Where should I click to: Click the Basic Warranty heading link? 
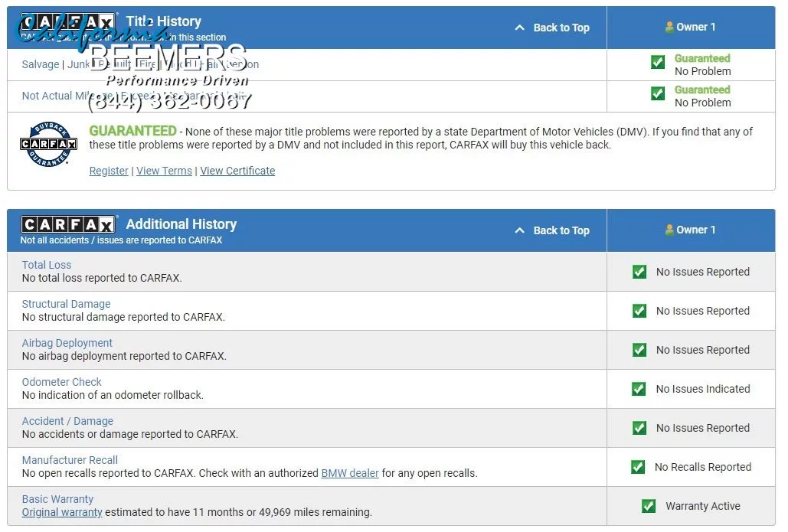point(57,499)
